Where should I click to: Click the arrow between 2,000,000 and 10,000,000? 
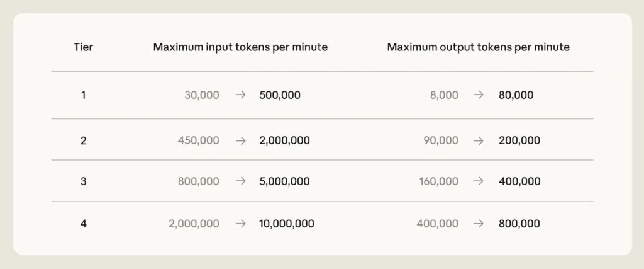240,224
